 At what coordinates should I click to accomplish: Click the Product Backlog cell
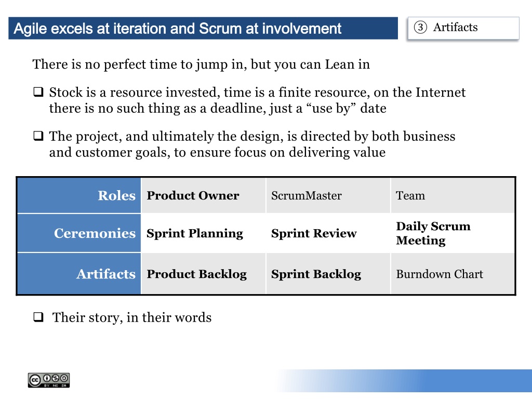pyautogui.click(x=203, y=273)
